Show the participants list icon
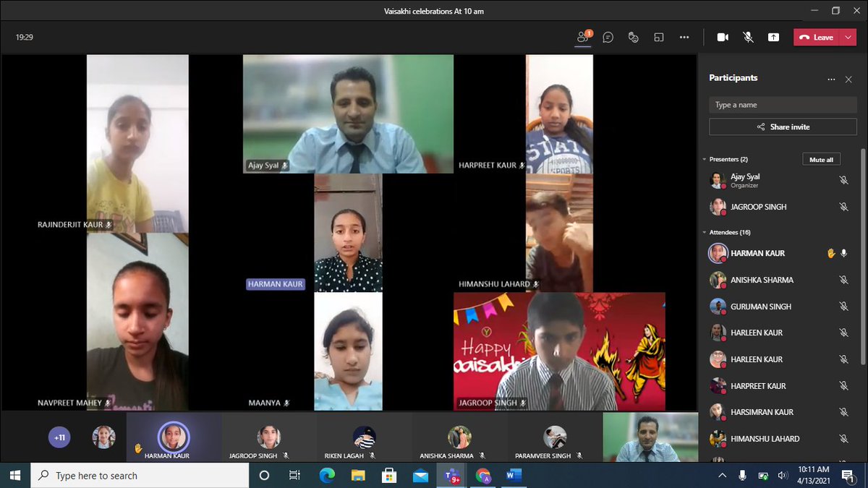 [x=583, y=37]
